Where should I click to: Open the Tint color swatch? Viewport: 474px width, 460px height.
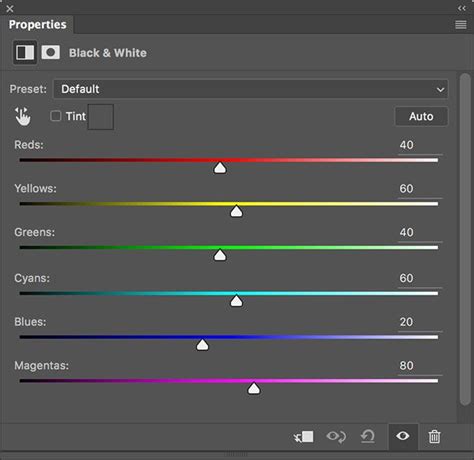click(101, 117)
